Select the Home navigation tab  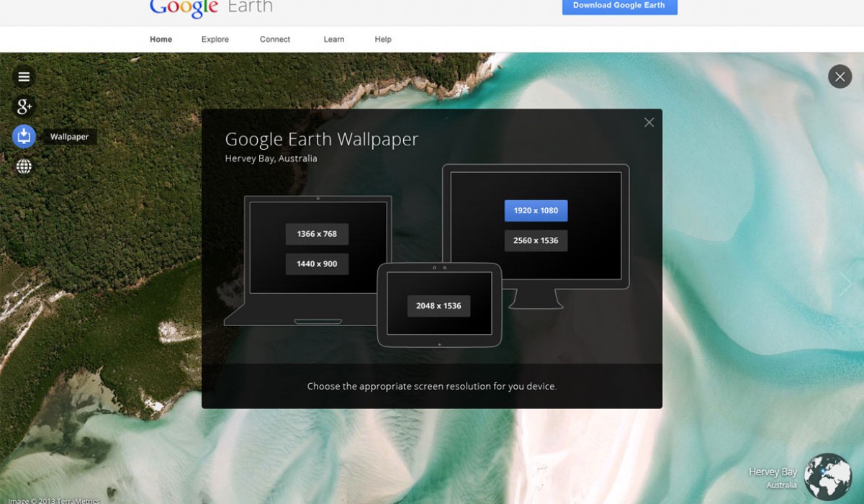click(x=161, y=40)
